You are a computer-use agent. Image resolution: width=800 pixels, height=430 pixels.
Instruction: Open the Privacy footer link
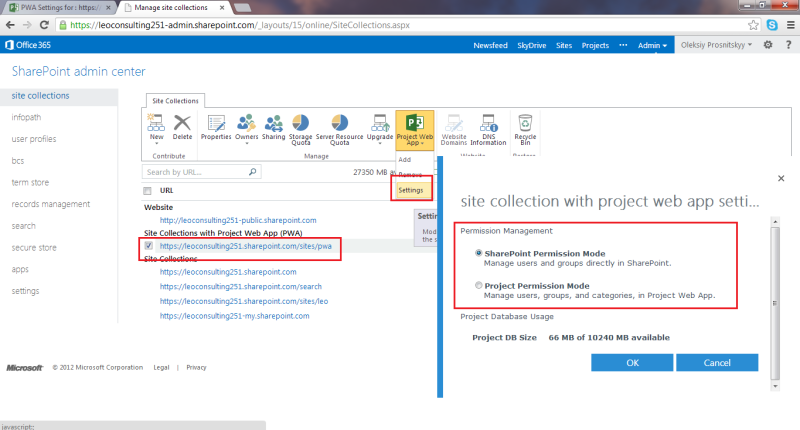point(196,367)
